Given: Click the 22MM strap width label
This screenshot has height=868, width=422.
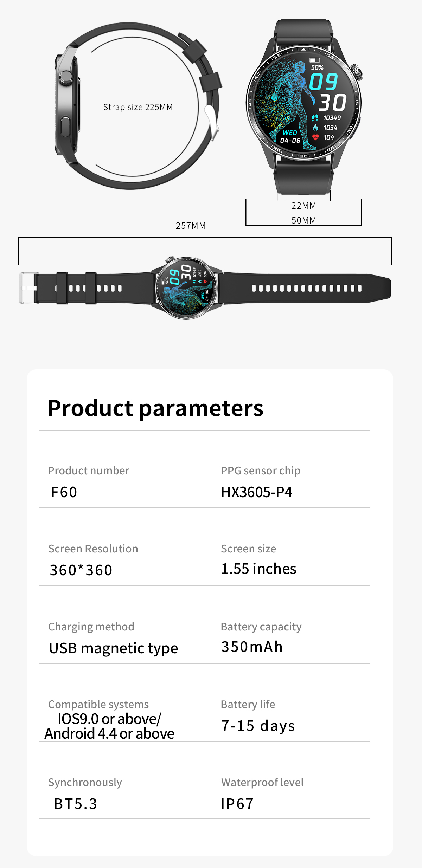Looking at the screenshot, I should (303, 206).
